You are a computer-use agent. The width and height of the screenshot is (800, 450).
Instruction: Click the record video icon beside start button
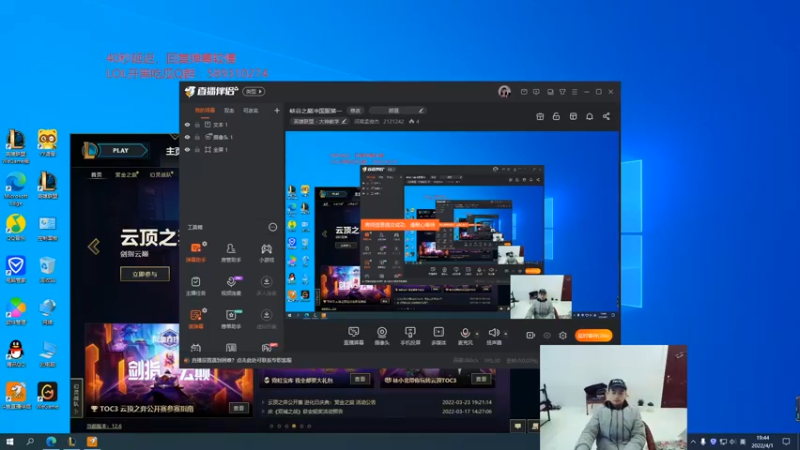[x=531, y=335]
